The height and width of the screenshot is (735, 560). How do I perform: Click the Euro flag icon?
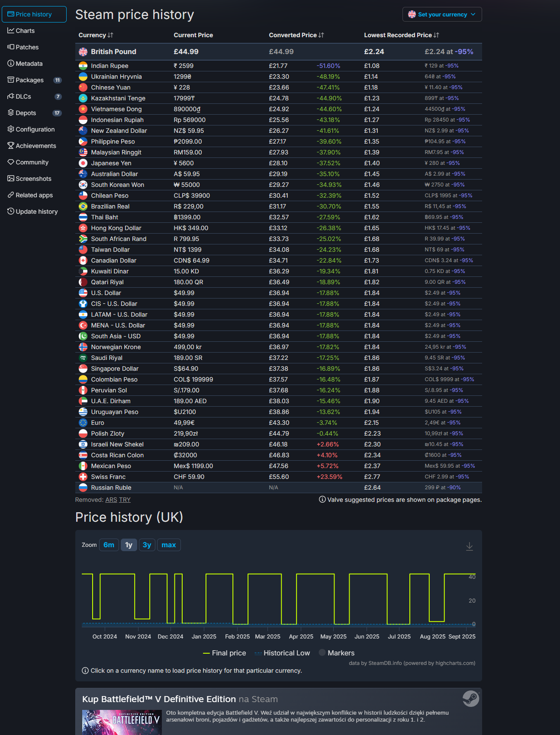pyautogui.click(x=83, y=423)
